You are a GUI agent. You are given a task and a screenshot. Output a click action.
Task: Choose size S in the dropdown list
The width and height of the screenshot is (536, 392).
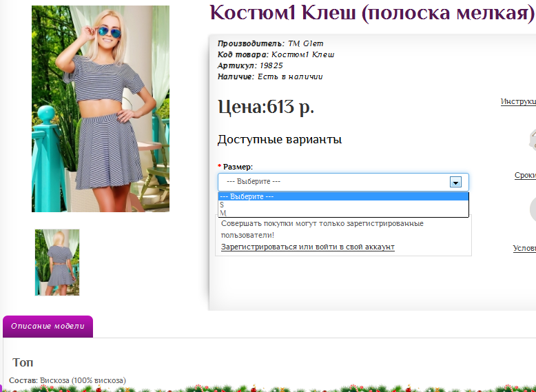click(343, 205)
